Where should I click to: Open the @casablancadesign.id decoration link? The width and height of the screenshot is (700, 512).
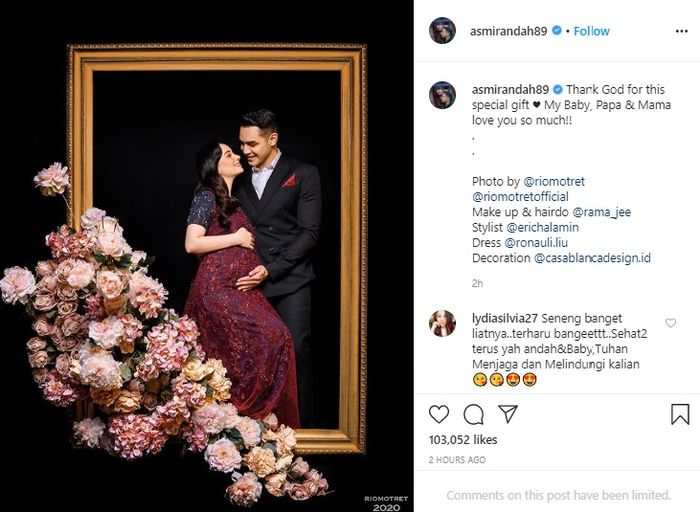592,258
